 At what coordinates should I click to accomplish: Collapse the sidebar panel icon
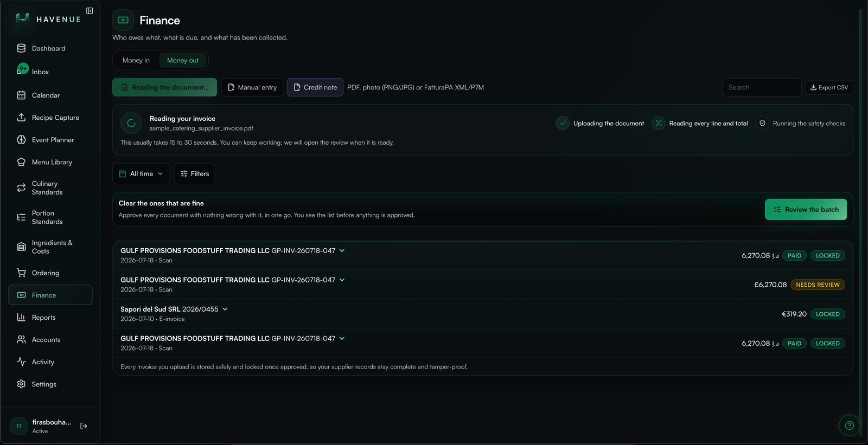pyautogui.click(x=90, y=11)
